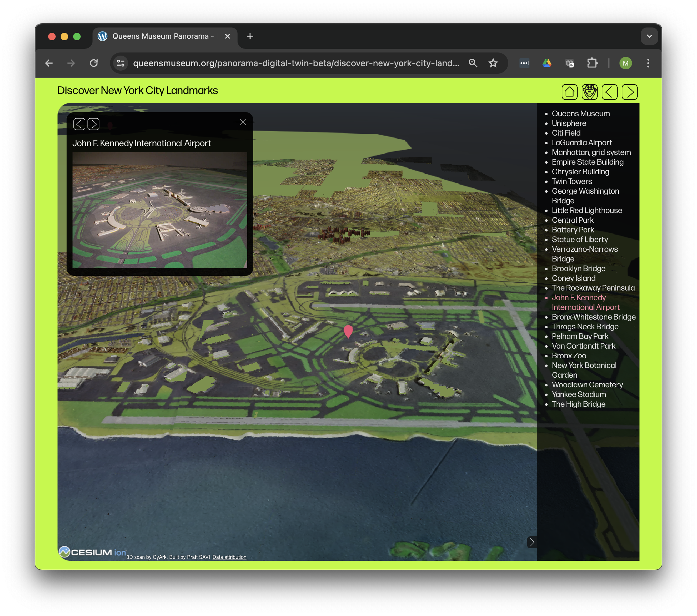Open the zoom magnifier in address bar
The width and height of the screenshot is (697, 616).
pos(473,63)
